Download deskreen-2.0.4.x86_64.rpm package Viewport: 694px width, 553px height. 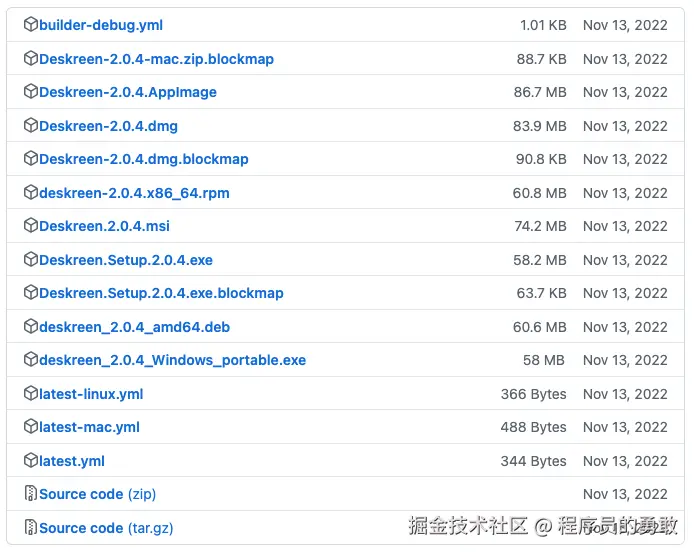[134, 193]
